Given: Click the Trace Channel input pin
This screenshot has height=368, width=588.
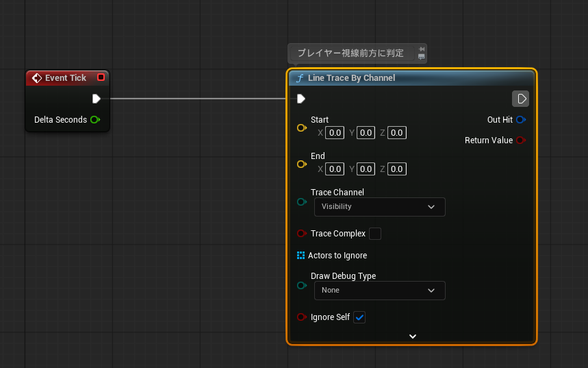Looking at the screenshot, I should pyautogui.click(x=301, y=202).
